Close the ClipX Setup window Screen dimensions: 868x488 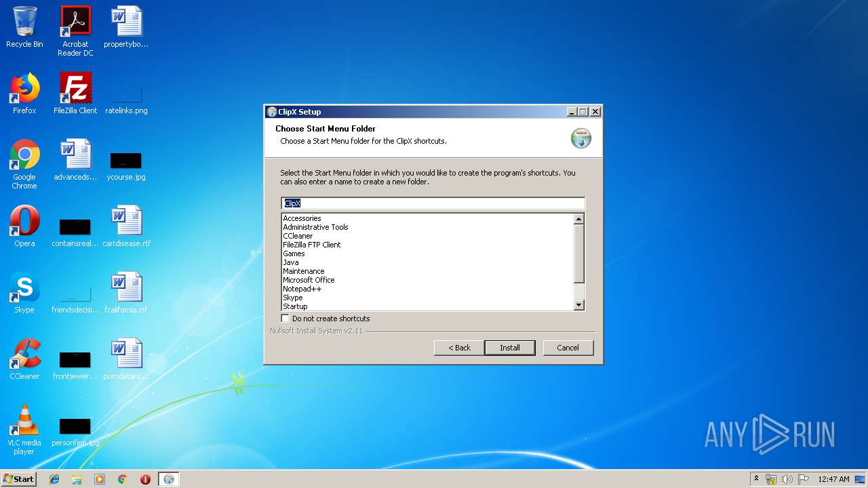click(595, 112)
